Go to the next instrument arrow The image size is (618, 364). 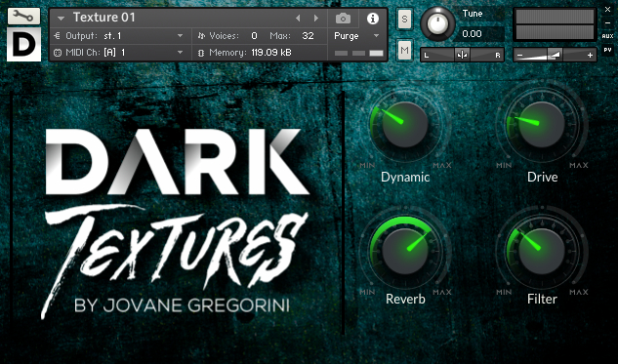(316, 19)
